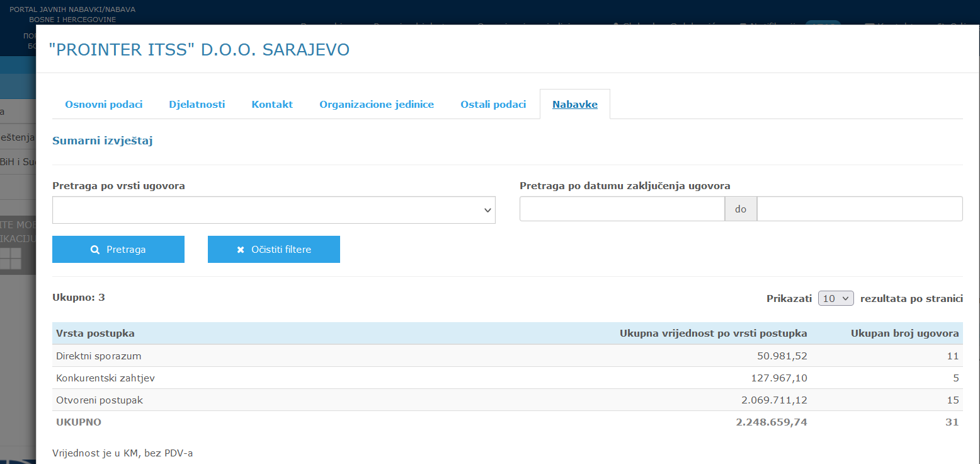980x464 pixels.
Task: Click the Pretraga search button
Action: coord(118,249)
